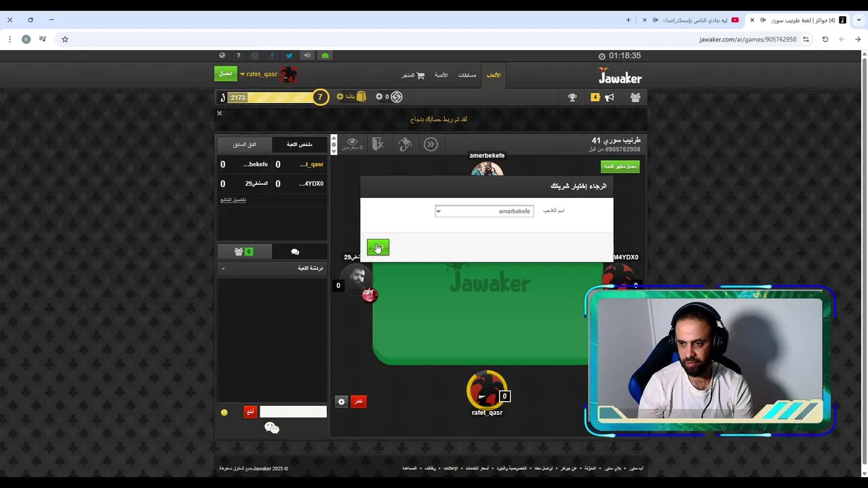
Task: Open the trophy leaderboard icon
Action: click(572, 98)
